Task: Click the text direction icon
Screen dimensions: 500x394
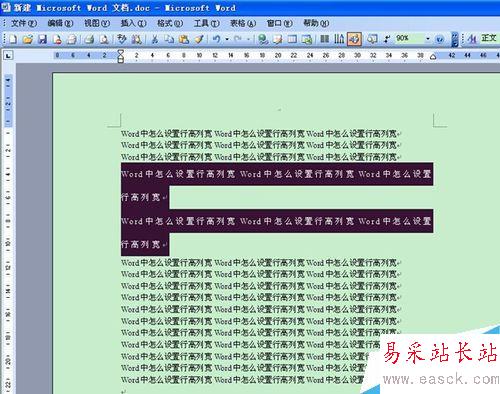Action: (x=339, y=39)
